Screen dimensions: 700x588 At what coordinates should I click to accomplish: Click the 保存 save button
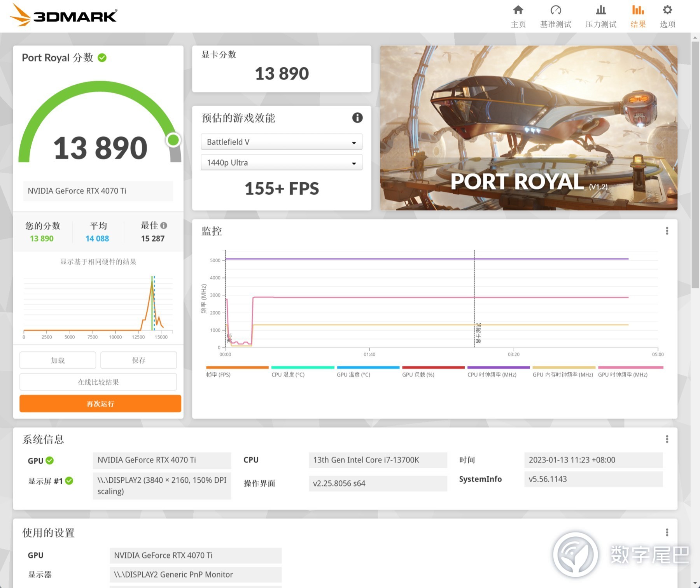pos(138,360)
